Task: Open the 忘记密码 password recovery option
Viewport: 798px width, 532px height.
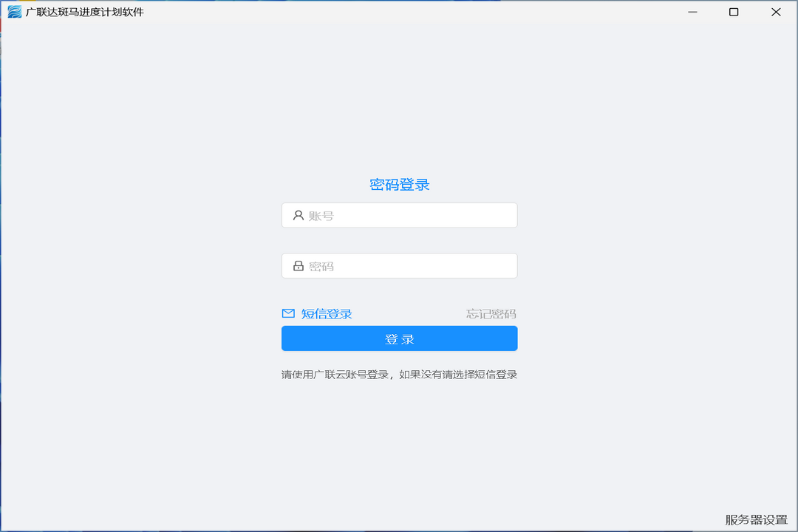Action: (491, 313)
